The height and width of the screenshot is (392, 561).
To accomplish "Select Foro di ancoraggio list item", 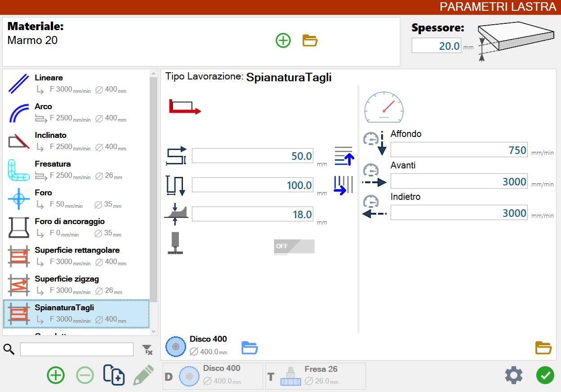I will coord(77,227).
